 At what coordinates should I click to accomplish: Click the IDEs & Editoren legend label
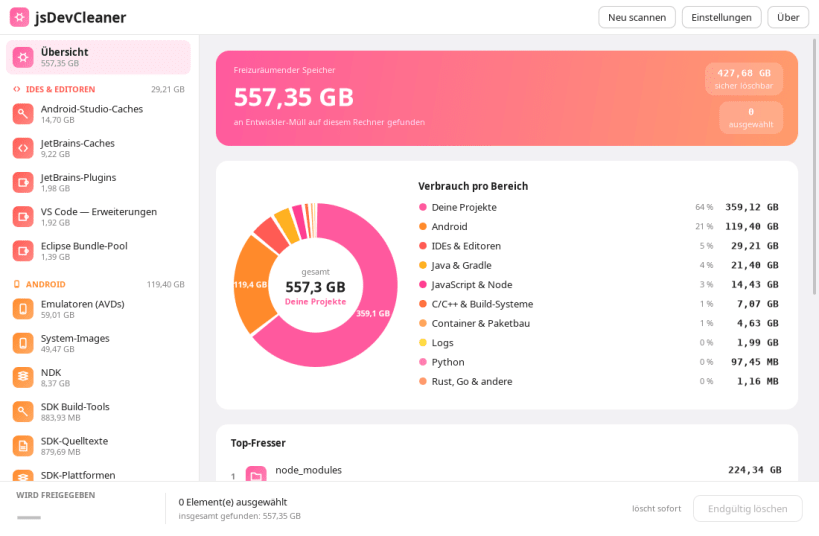tap(466, 246)
